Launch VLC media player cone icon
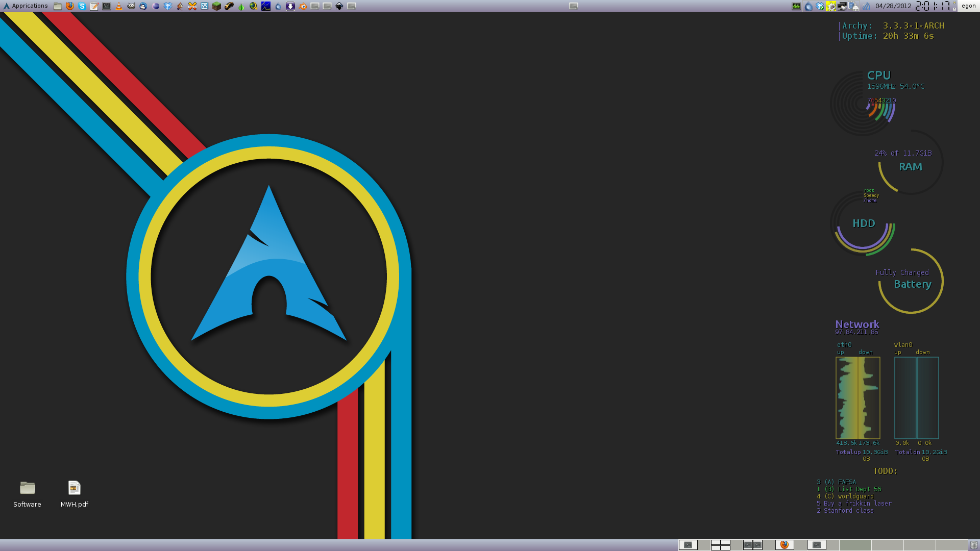The height and width of the screenshot is (551, 980). tap(119, 6)
